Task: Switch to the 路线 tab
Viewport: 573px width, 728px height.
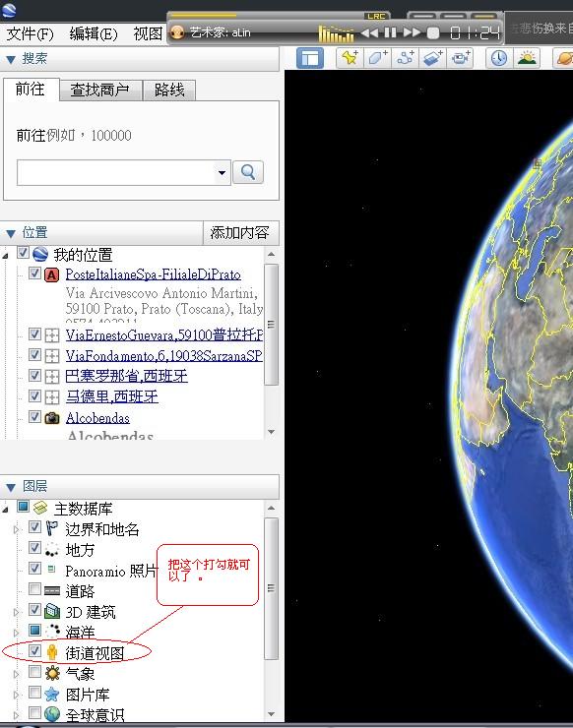Action: [169, 90]
